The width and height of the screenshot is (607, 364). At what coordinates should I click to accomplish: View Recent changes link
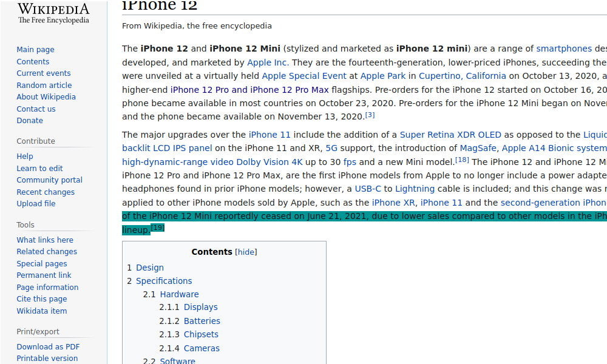click(46, 192)
